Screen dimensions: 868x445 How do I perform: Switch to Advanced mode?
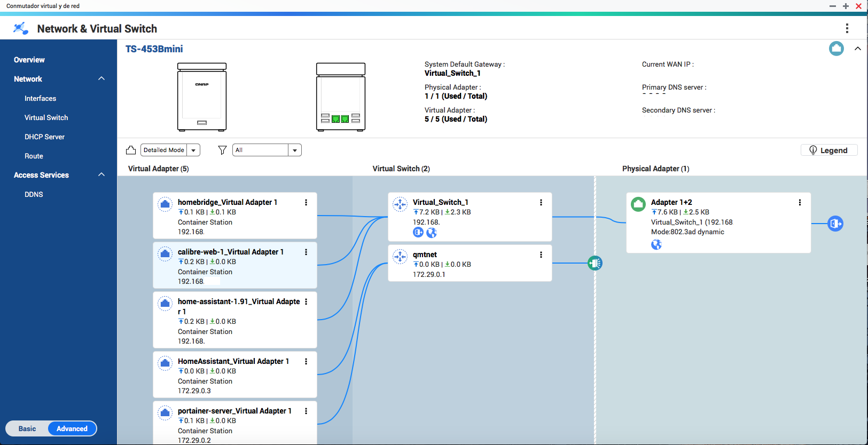pyautogui.click(x=72, y=428)
